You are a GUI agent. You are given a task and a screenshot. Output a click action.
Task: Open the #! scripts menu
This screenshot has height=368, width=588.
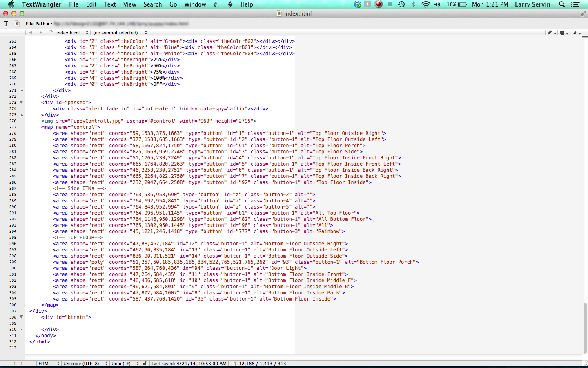point(216,4)
